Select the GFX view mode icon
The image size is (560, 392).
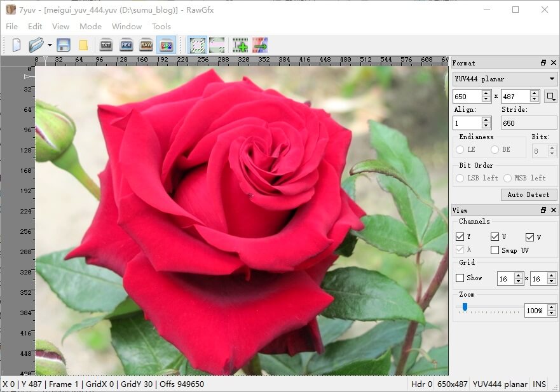[167, 45]
